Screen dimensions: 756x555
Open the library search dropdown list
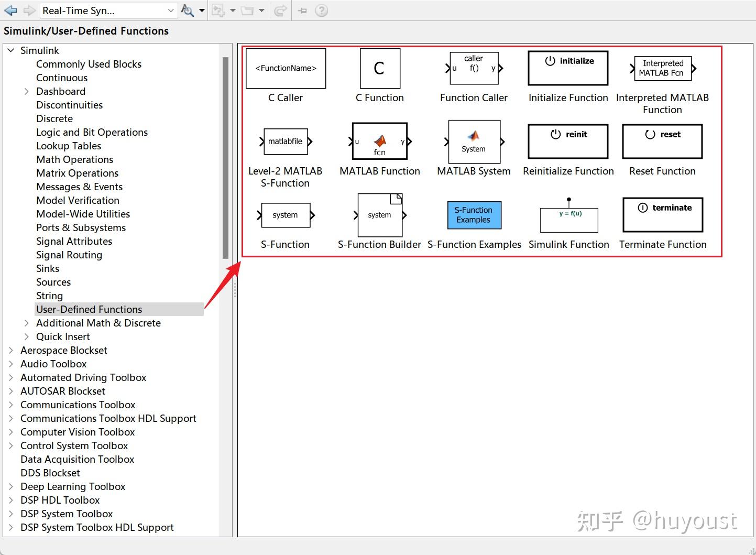coord(170,10)
